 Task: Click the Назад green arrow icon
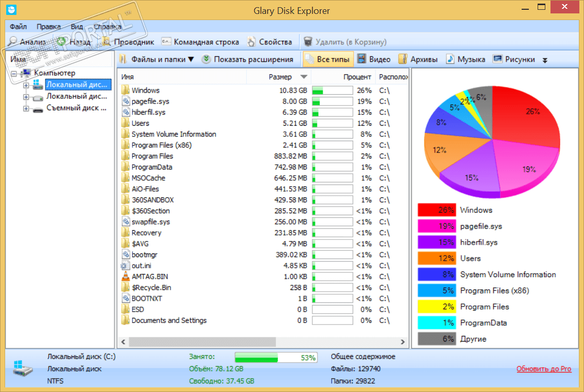coord(62,42)
